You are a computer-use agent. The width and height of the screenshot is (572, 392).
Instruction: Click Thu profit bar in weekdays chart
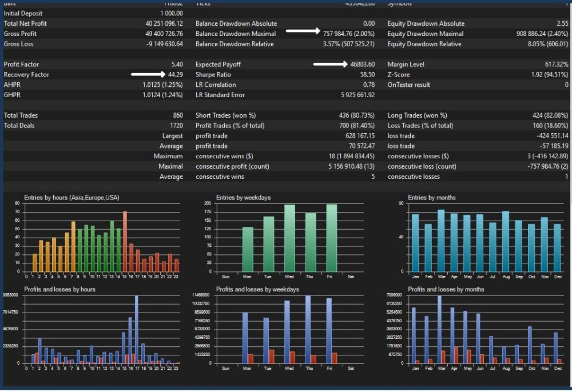[x=308, y=329]
